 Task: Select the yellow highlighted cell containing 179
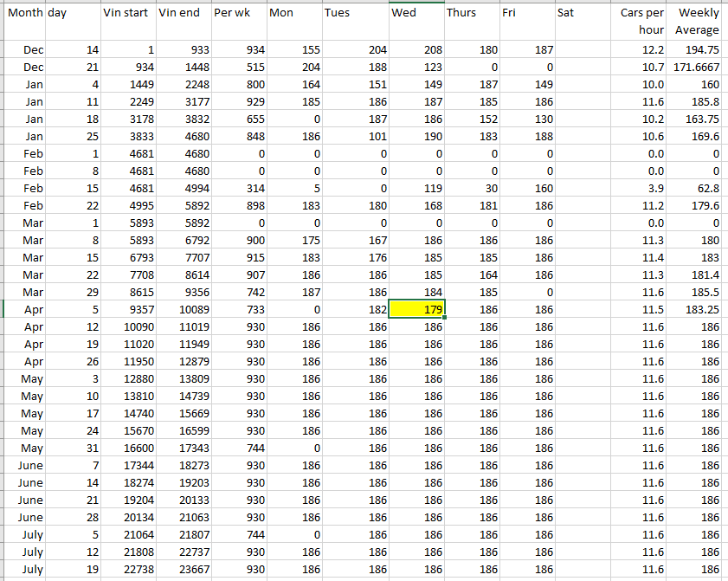click(416, 309)
